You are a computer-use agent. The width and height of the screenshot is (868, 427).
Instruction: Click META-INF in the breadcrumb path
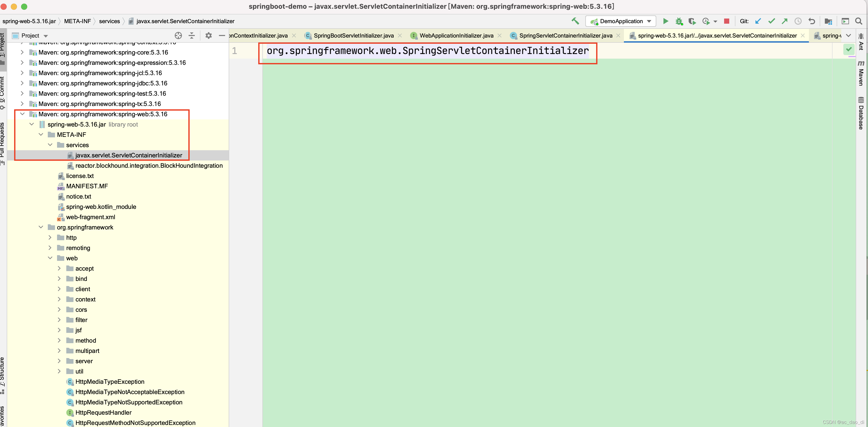77,21
